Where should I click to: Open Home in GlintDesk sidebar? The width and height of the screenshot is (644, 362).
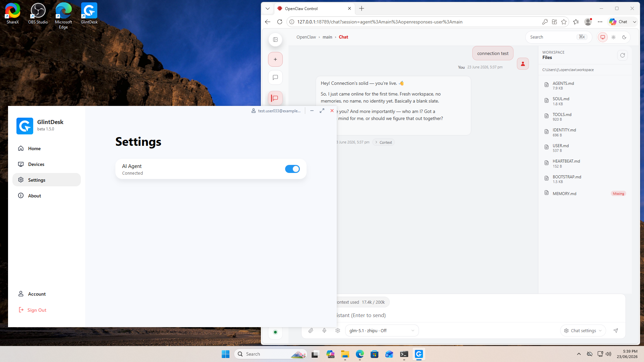click(47, 148)
